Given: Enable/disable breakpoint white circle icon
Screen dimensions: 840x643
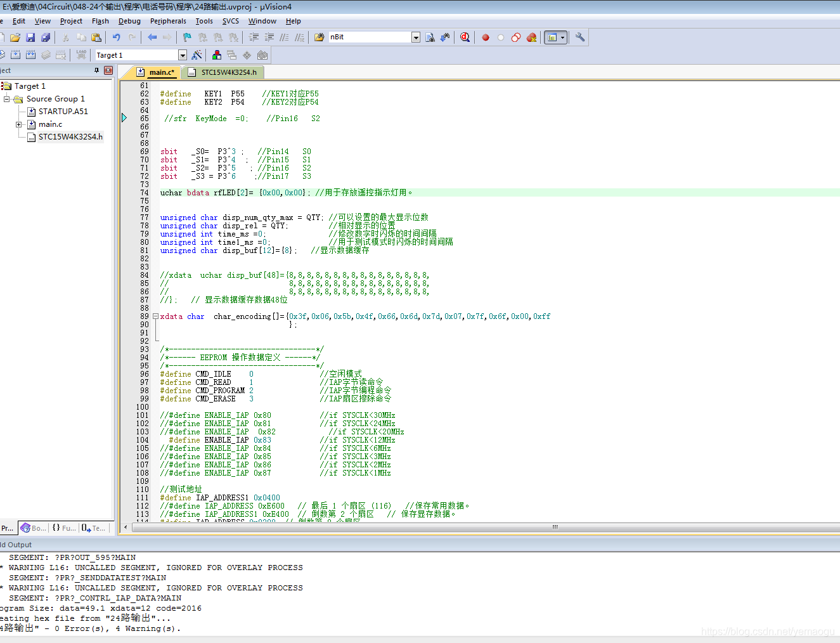Looking at the screenshot, I should (x=501, y=37).
